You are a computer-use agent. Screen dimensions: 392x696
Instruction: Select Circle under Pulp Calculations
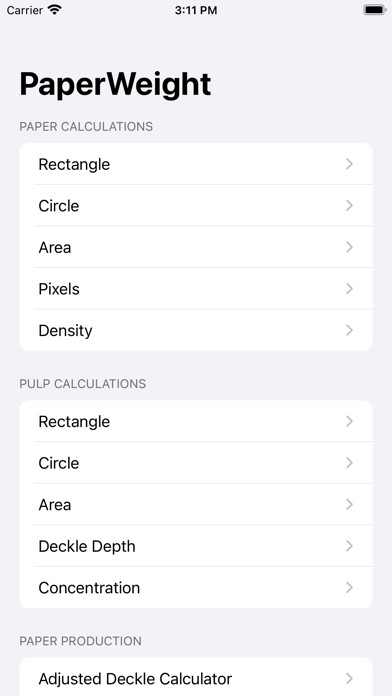click(x=196, y=463)
